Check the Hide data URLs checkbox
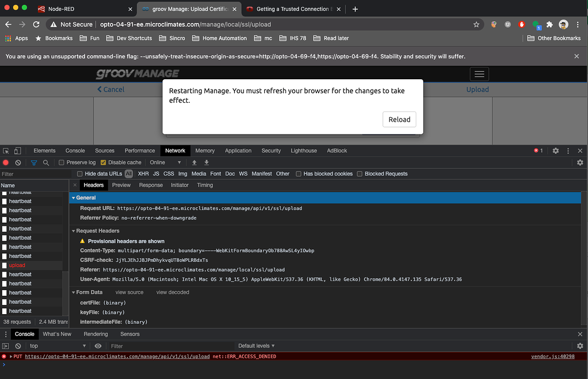 point(80,174)
